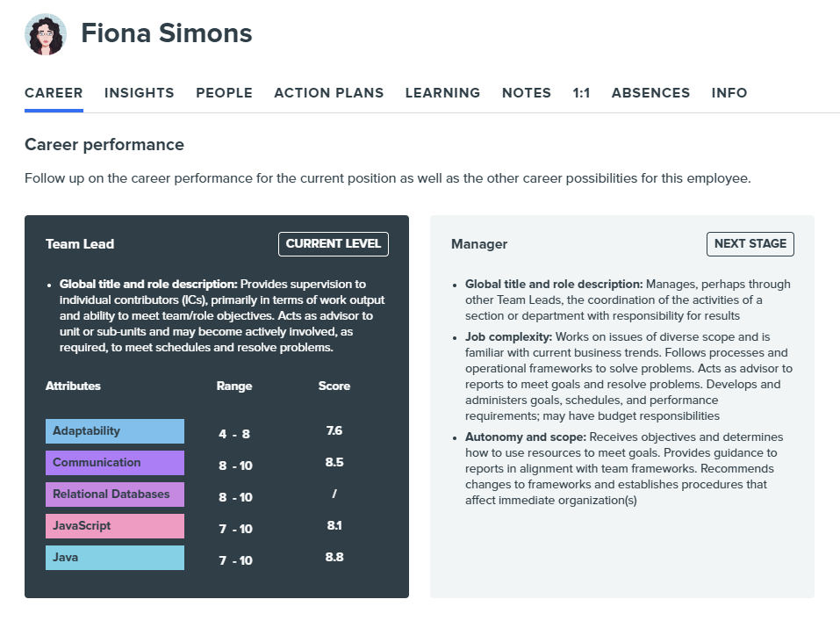The width and height of the screenshot is (840, 621).
Task: Select the JavaScript attribute tag
Action: pyautogui.click(x=114, y=525)
